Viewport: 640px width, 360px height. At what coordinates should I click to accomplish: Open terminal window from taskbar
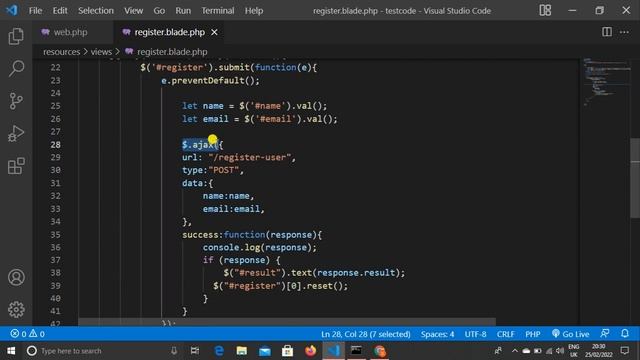pyautogui.click(x=356, y=351)
